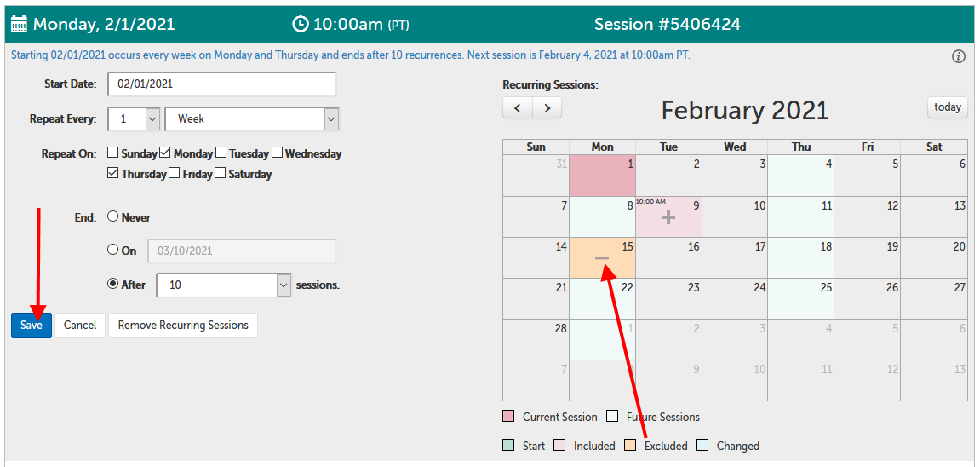The height and width of the screenshot is (467, 980).
Task: Click the plus icon on February 9
Action: pyautogui.click(x=668, y=218)
